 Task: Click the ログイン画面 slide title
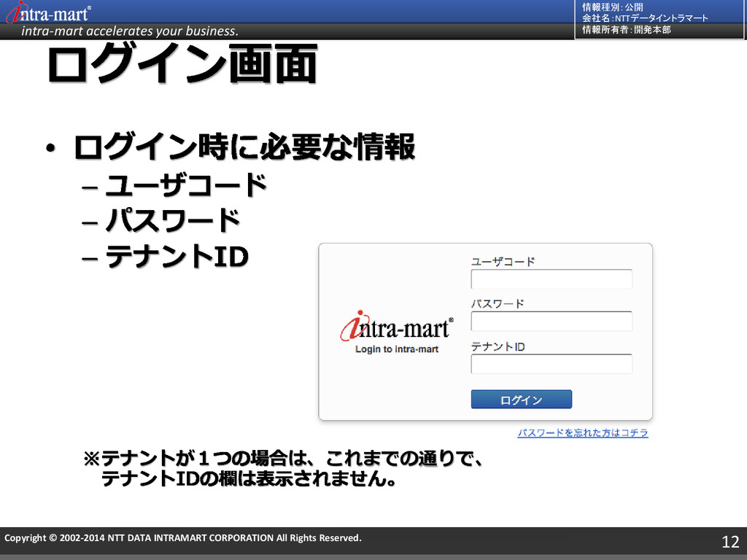[x=182, y=63]
